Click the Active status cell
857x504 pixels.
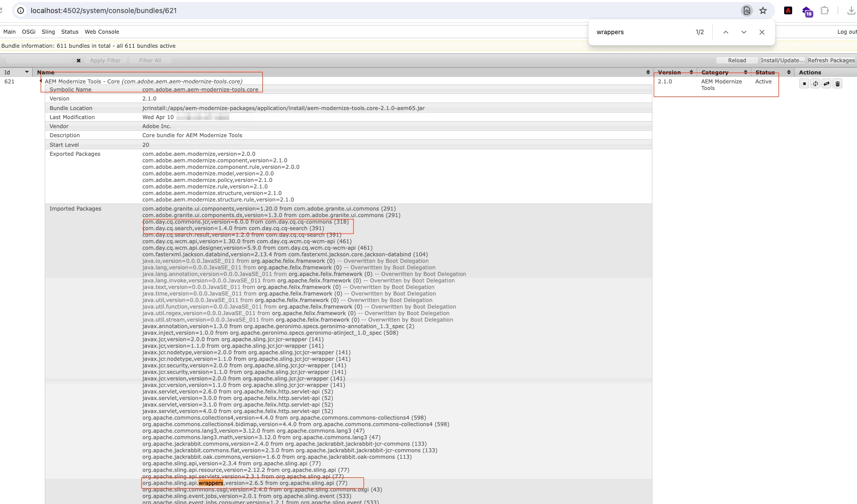click(763, 81)
